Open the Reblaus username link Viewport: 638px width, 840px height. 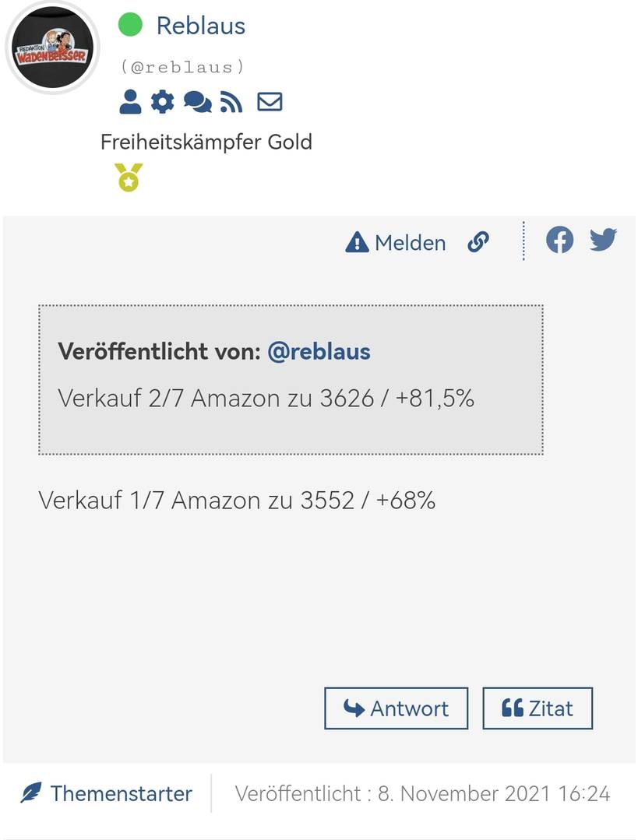(x=200, y=26)
